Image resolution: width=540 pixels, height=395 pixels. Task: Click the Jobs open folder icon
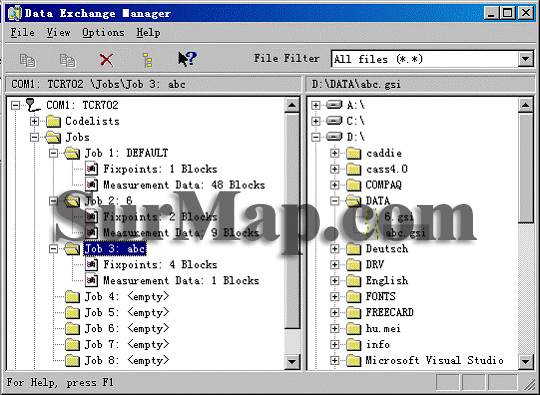click(x=53, y=137)
